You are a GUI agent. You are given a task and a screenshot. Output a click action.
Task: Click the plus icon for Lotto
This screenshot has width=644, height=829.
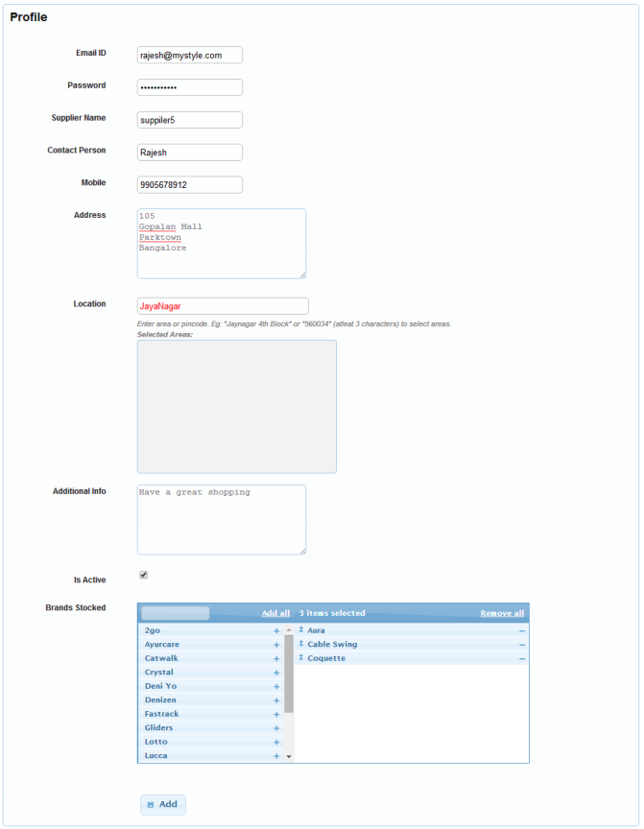click(x=276, y=743)
